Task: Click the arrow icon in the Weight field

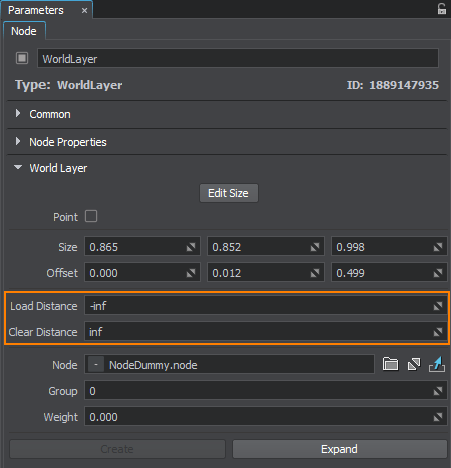Action: pos(438,417)
